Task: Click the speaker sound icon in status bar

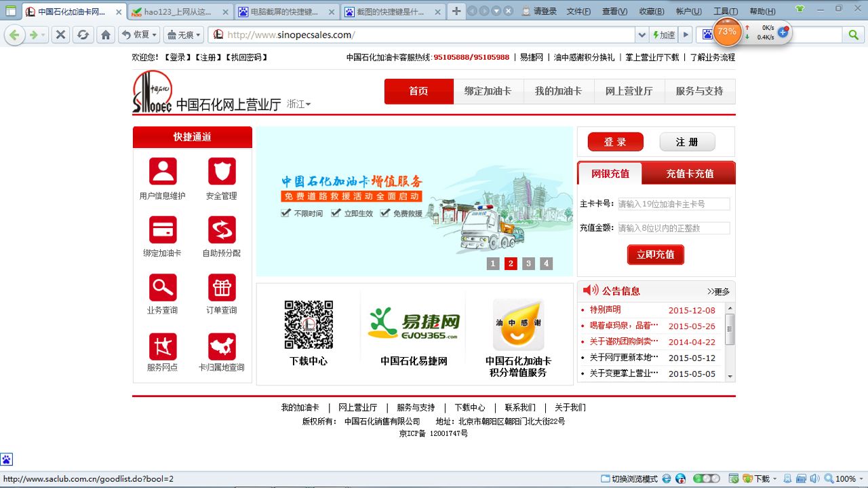Action: [x=815, y=478]
